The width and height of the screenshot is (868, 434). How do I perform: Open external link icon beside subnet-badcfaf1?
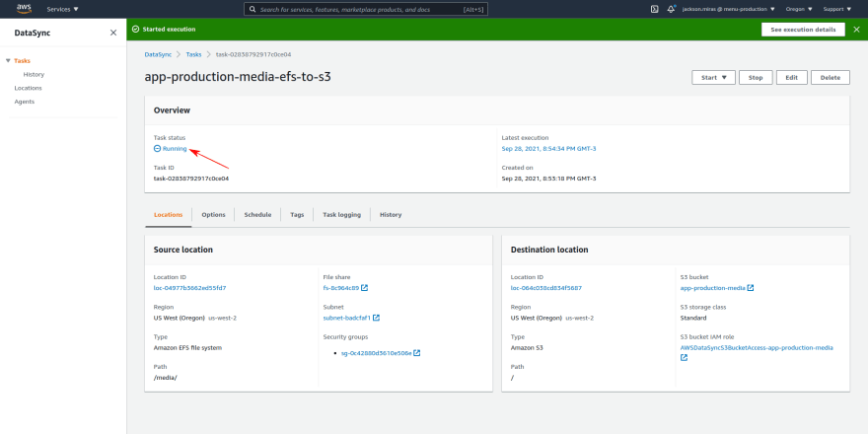[377, 318]
